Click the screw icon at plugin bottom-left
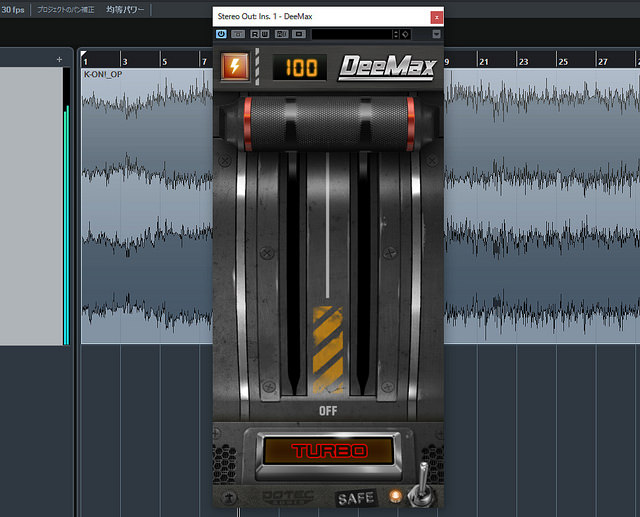This screenshot has width=640, height=517. pyautogui.click(x=228, y=497)
